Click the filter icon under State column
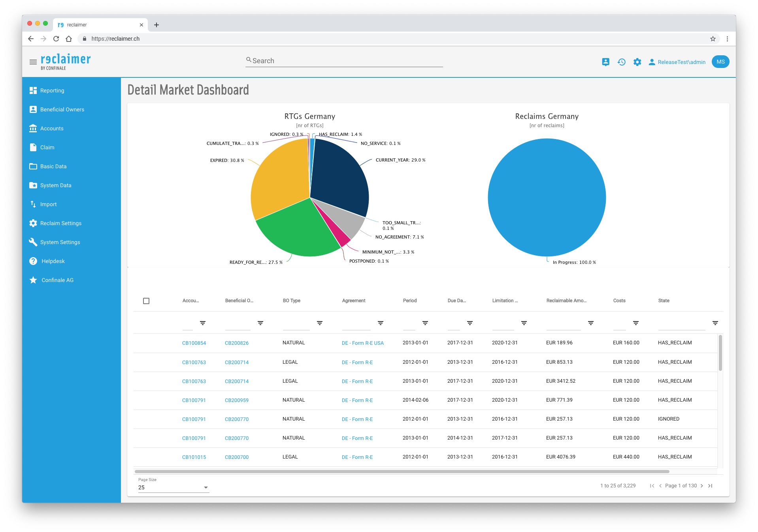The width and height of the screenshot is (758, 532). [715, 323]
